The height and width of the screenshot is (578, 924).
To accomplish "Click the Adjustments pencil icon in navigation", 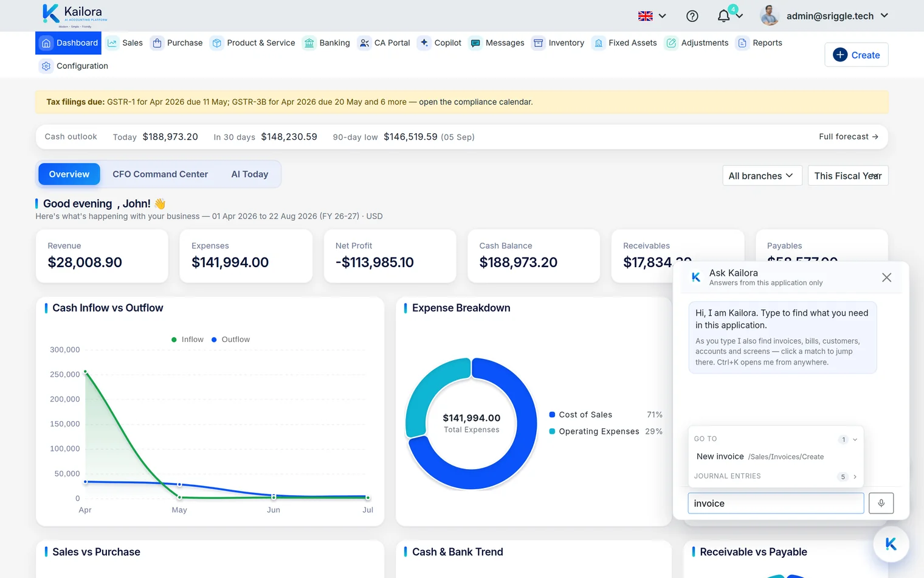I will click(671, 43).
